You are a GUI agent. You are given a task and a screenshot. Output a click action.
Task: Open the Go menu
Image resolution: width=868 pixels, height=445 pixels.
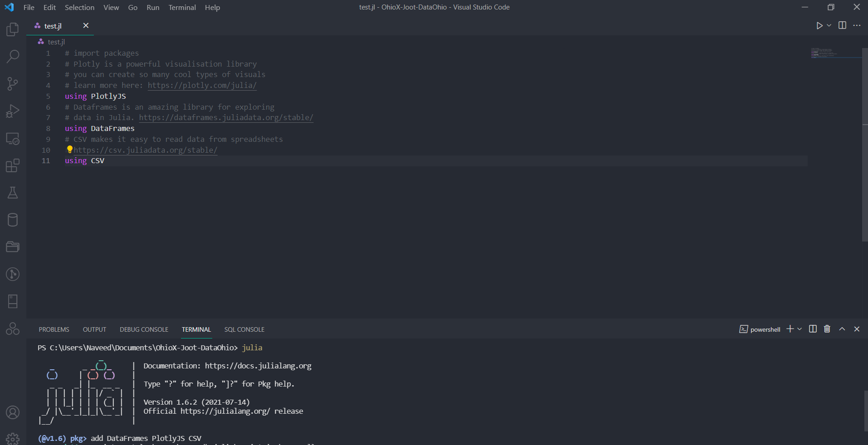point(132,7)
